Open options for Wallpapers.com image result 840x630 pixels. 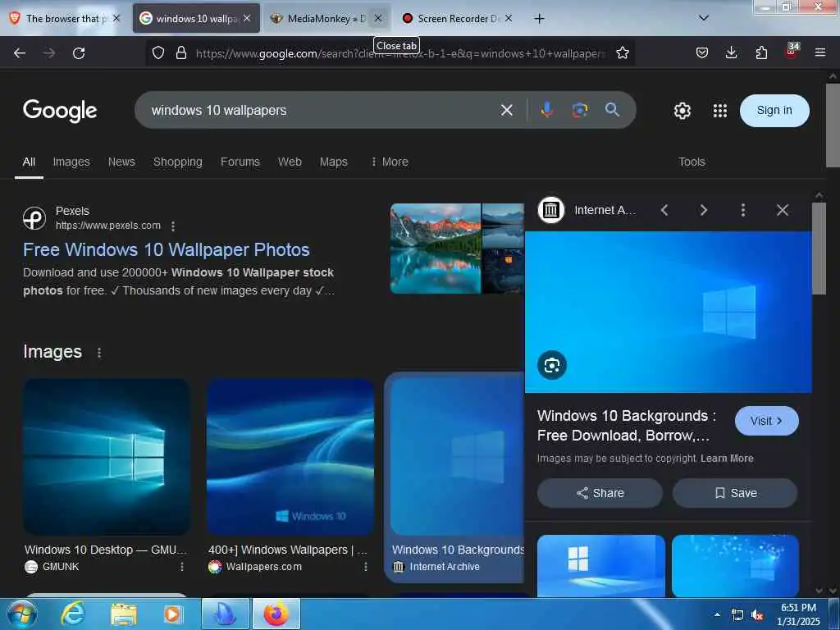pos(365,567)
